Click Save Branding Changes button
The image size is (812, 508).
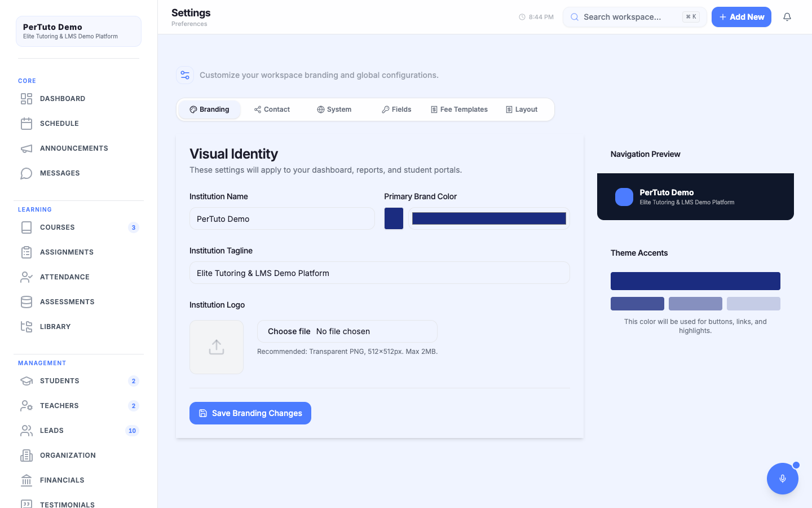coord(250,413)
